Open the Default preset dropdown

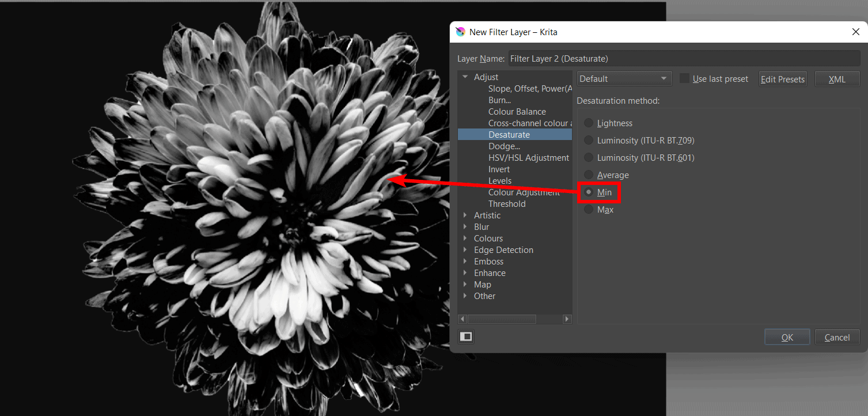point(624,79)
